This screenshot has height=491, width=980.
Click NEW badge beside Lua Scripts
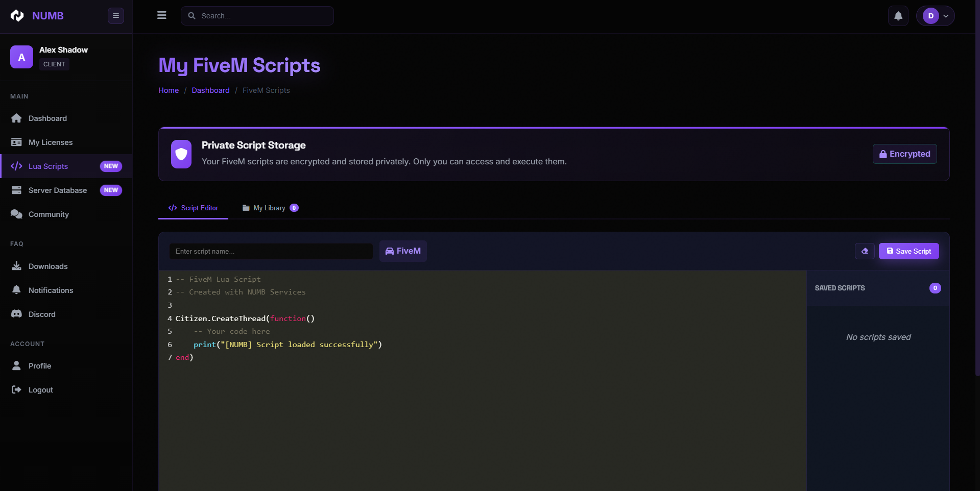tap(111, 166)
